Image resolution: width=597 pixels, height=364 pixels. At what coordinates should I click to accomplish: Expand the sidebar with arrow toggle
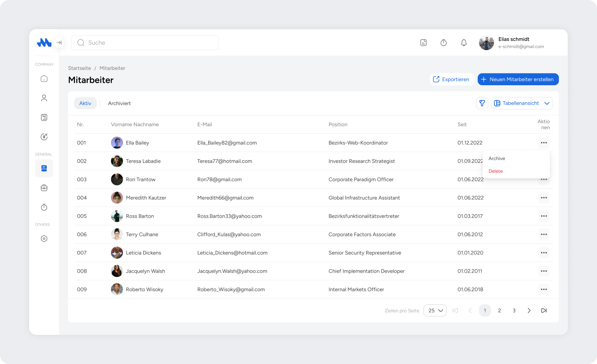point(59,43)
